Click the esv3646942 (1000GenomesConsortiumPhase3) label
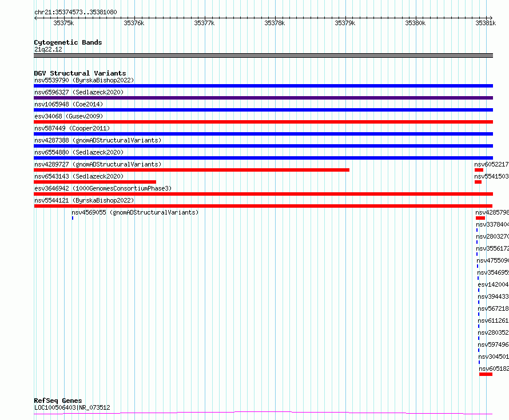This screenshot has height=420, width=509. click(x=103, y=188)
